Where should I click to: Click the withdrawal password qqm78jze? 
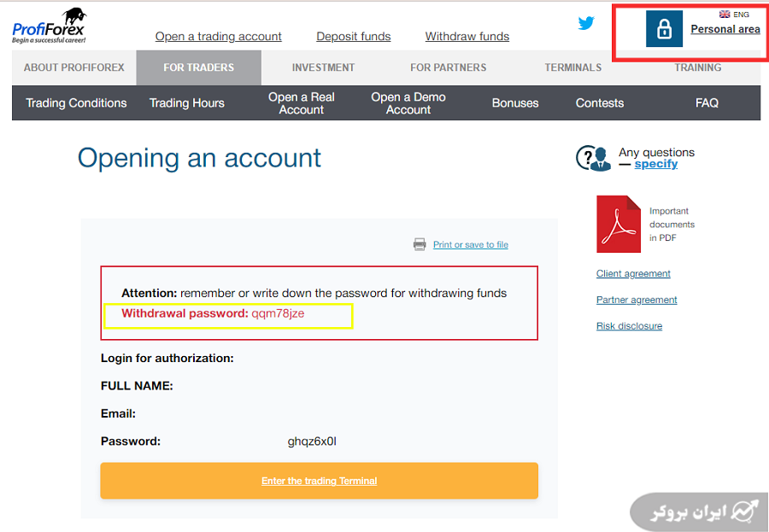click(278, 313)
